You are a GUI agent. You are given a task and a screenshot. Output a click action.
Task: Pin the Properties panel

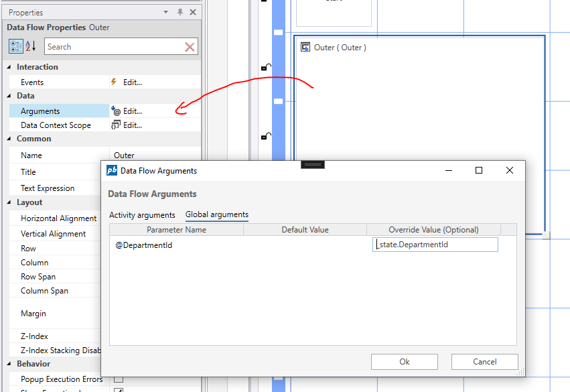(180, 12)
